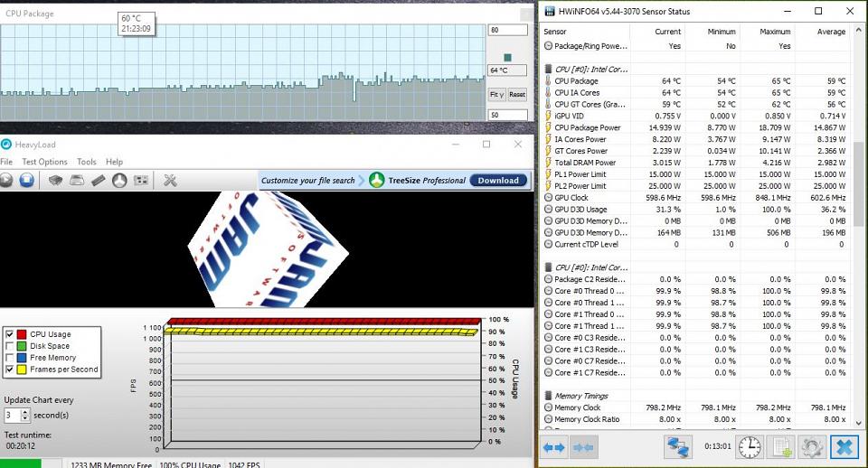Toggle the Stress CPU toolbar icon
The height and width of the screenshot is (468, 868).
coord(55,181)
